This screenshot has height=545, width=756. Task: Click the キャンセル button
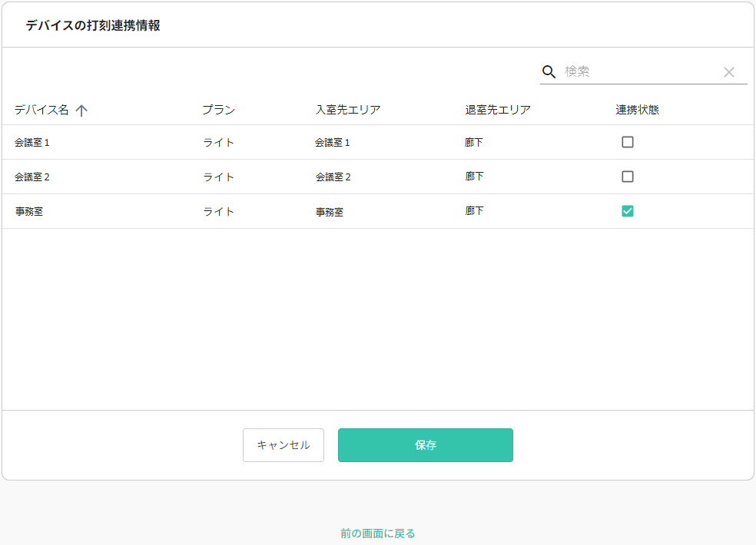coord(283,444)
